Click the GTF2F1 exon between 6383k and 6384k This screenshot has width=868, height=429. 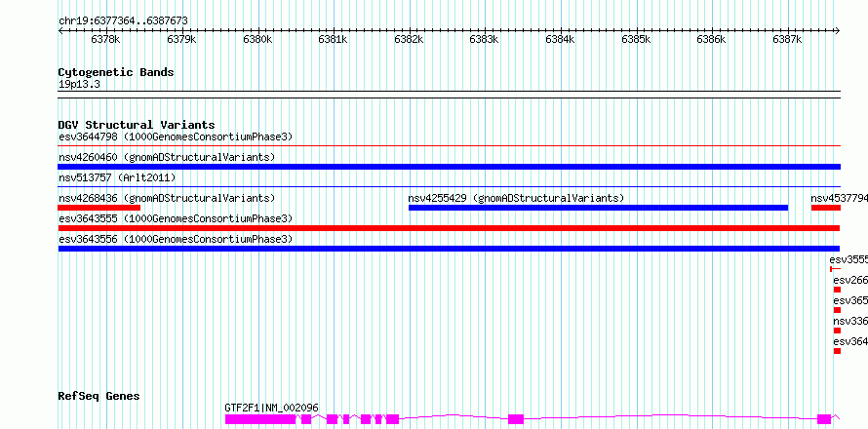point(516,419)
